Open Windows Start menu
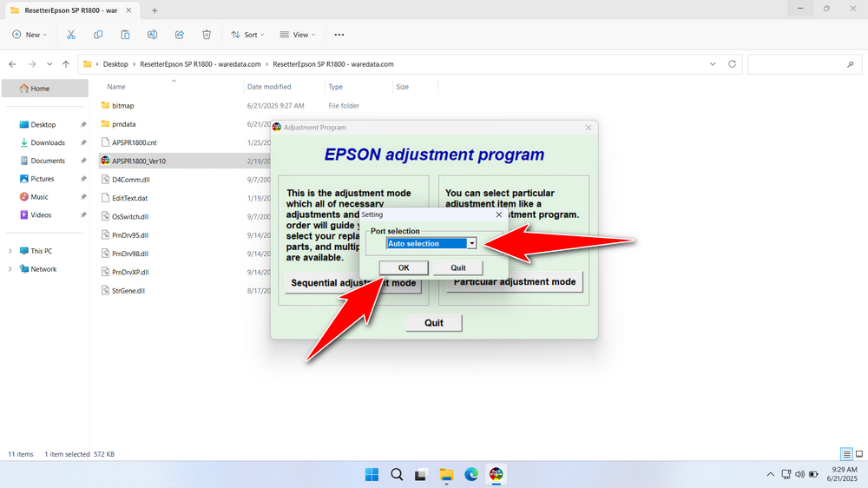The image size is (868, 488). 372,474
